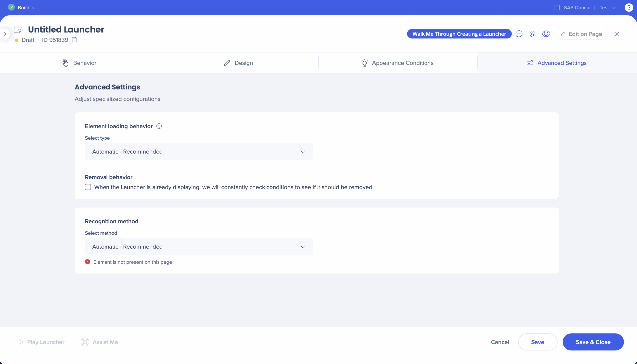Open the help question mark icon

629,7
